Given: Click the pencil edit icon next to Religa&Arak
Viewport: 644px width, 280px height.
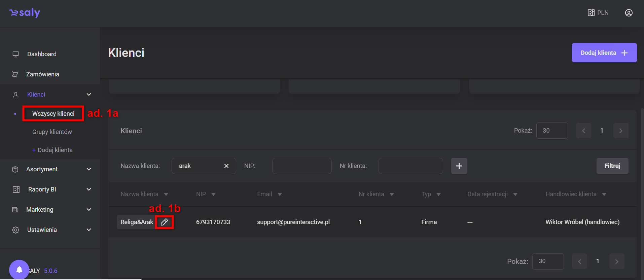Looking at the screenshot, I should (x=164, y=222).
